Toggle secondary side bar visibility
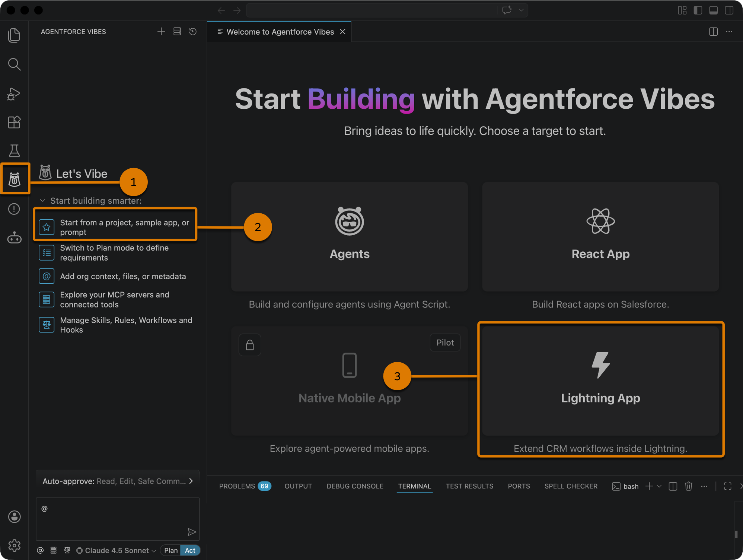 pyautogui.click(x=729, y=10)
